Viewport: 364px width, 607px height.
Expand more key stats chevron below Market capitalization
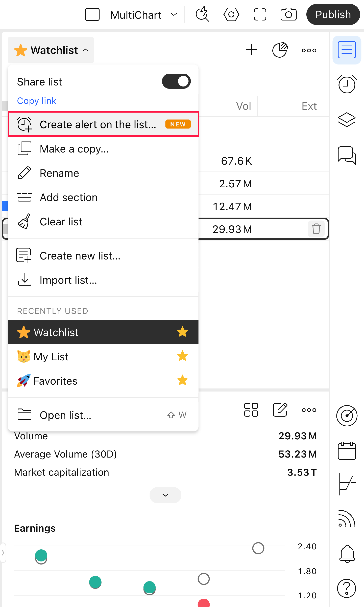(x=165, y=495)
